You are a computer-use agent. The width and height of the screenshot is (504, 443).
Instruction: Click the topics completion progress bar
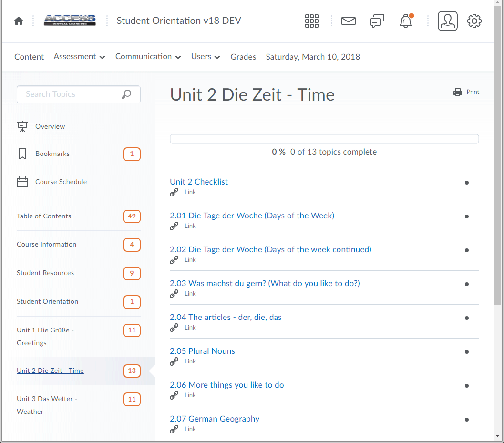pos(324,139)
